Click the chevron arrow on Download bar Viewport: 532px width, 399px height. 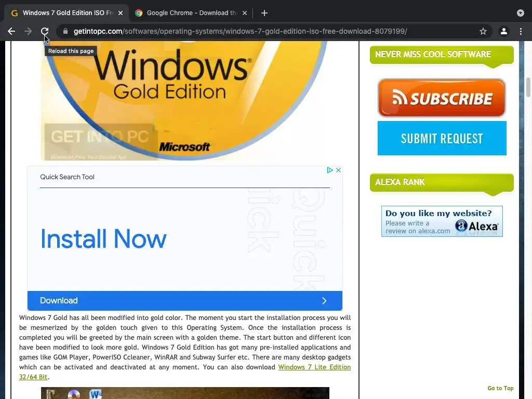[x=324, y=301]
